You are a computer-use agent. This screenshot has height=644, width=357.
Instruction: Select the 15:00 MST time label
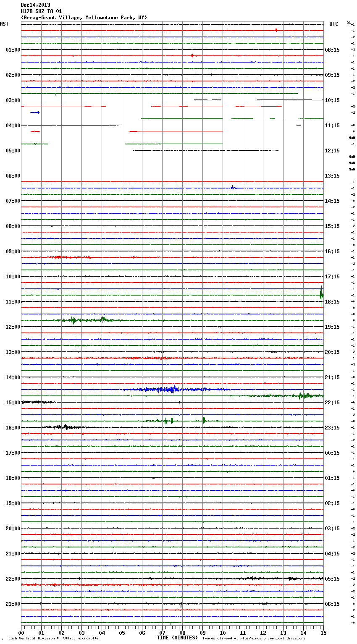point(13,403)
